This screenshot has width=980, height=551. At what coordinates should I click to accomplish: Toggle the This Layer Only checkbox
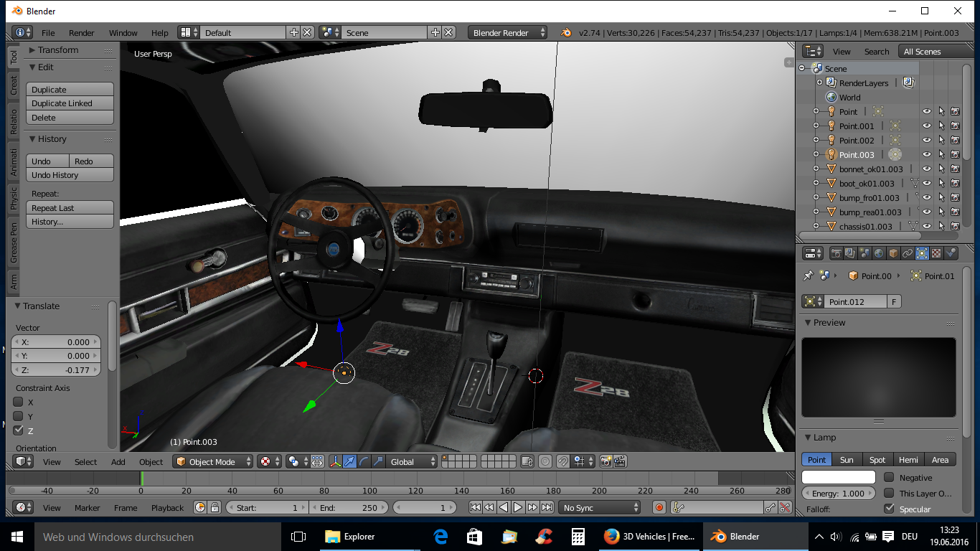889,493
